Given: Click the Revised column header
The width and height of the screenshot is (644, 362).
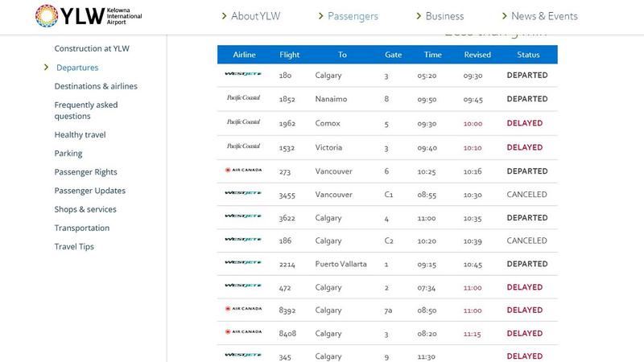Looking at the screenshot, I should pos(477,55).
